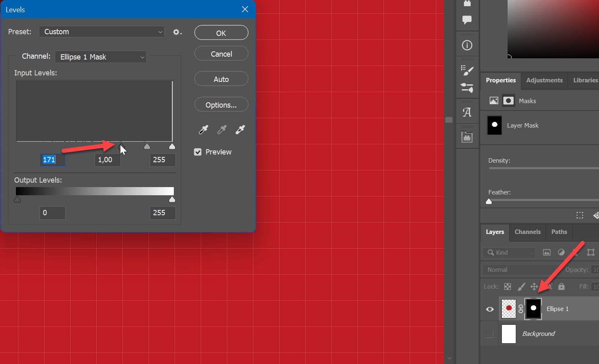Click the lock transparent pixels icon
This screenshot has height=364, width=599.
point(508,287)
